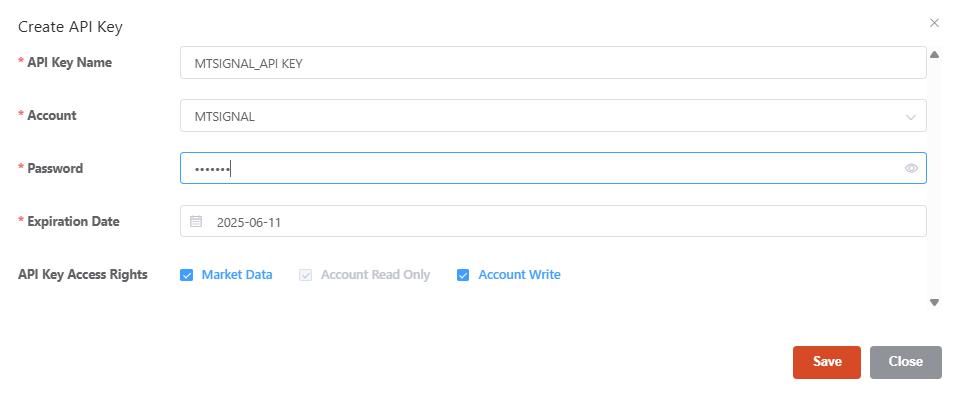Click the Account Write label text
Image resolution: width=959 pixels, height=394 pixels.
tap(519, 275)
